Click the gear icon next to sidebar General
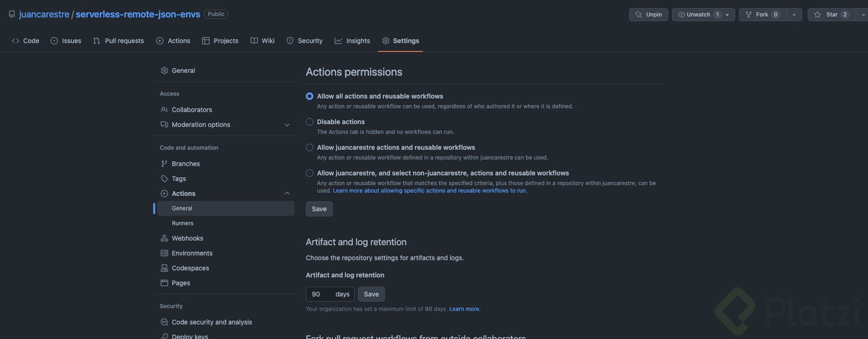 click(x=164, y=70)
